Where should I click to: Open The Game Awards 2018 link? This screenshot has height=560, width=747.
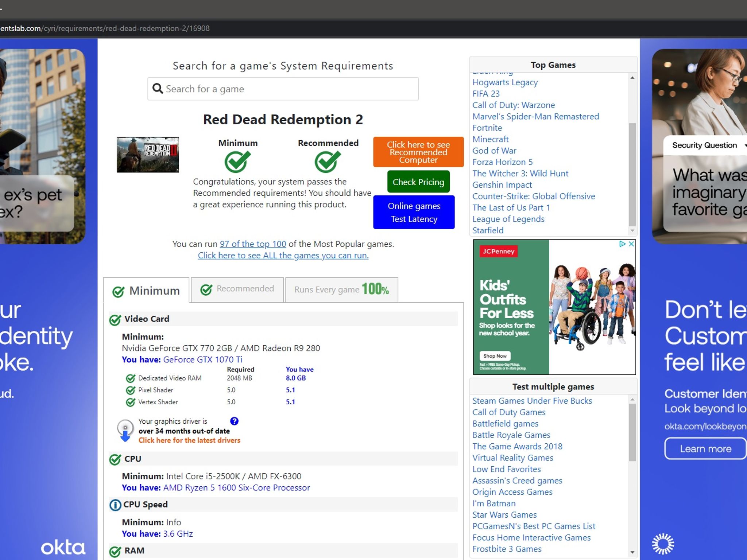click(x=517, y=446)
